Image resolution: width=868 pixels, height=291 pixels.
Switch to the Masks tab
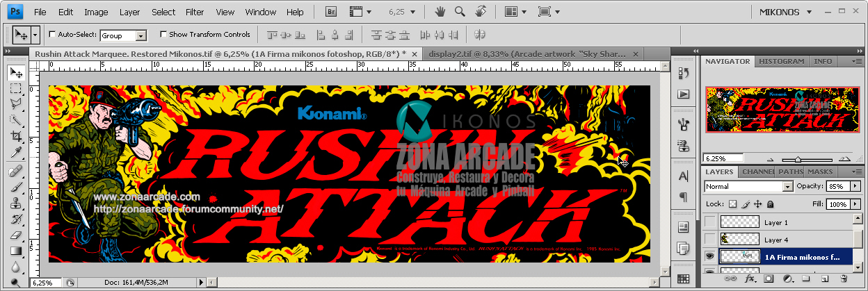(x=820, y=172)
